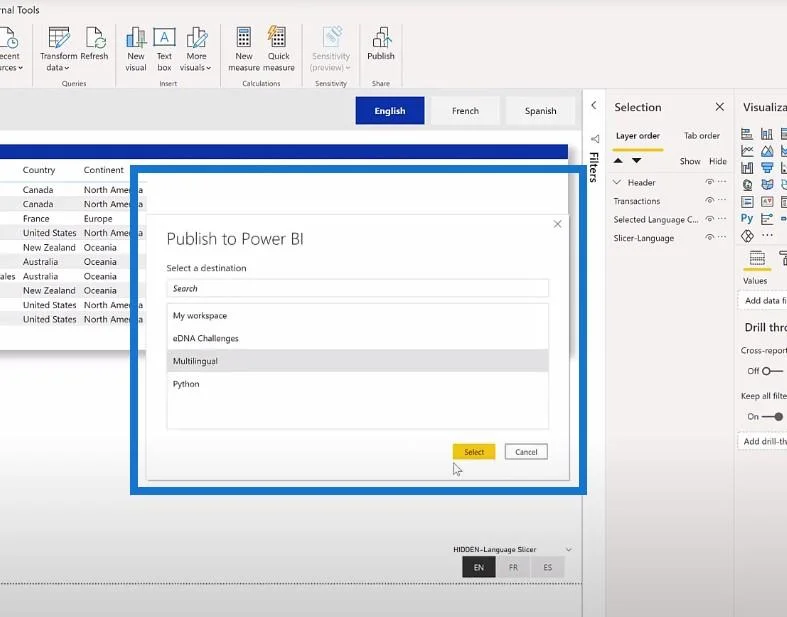
Task: Switch to the Tab order tab
Action: pyautogui.click(x=702, y=136)
